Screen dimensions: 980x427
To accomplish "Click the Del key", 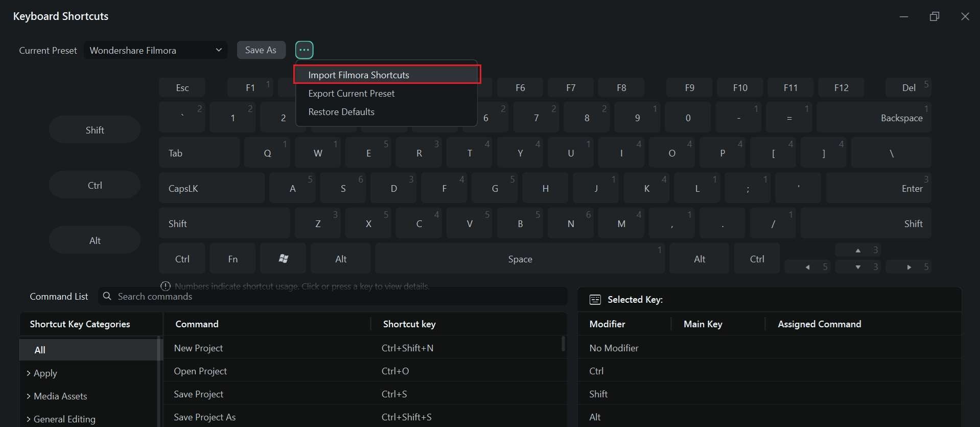I will pos(908,87).
